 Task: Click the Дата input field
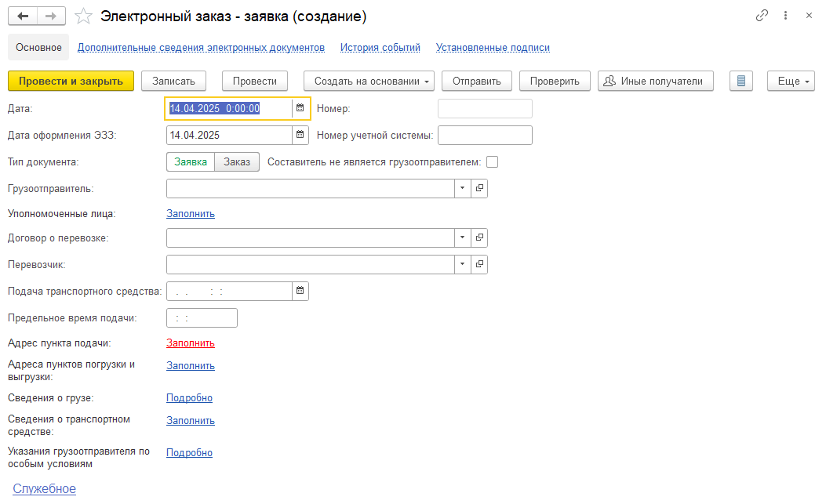229,108
